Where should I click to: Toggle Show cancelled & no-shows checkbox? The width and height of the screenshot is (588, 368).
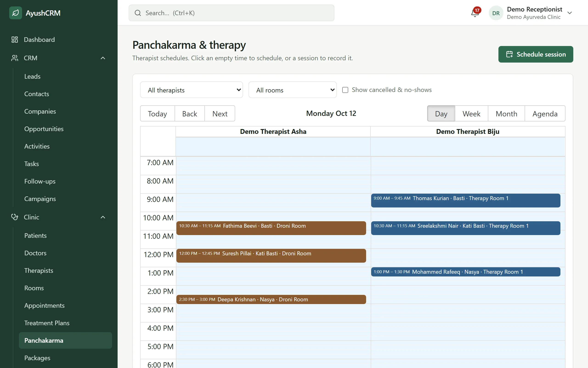coord(345,90)
